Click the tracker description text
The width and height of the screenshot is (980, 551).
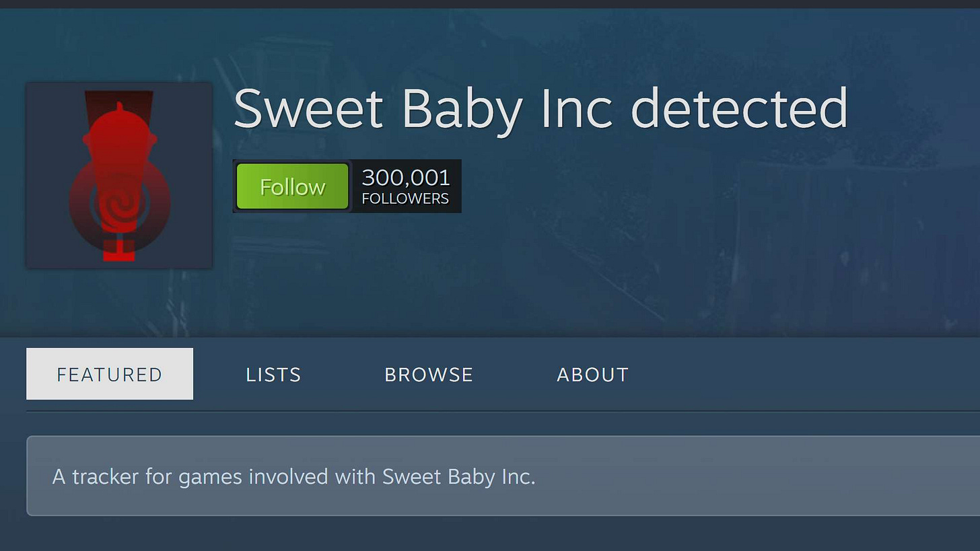point(293,476)
